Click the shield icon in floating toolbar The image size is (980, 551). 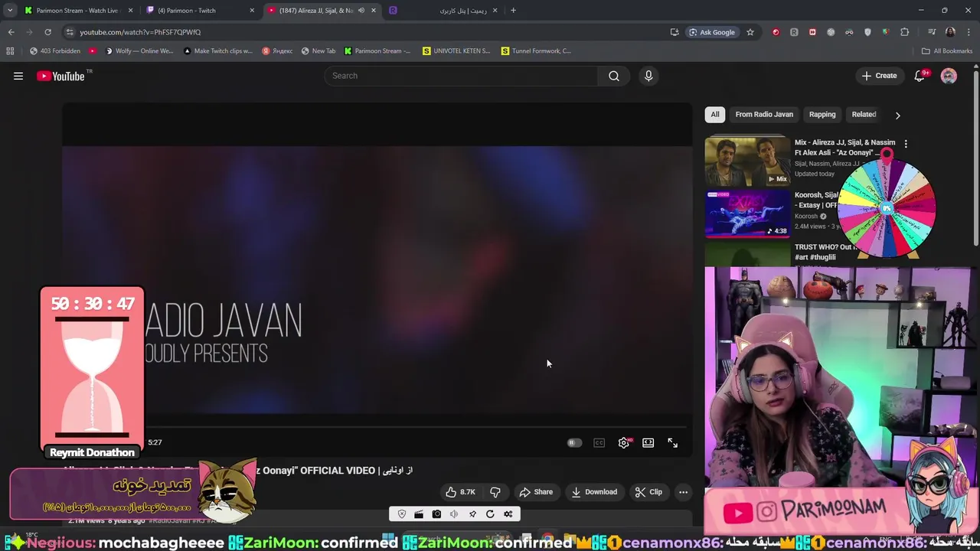click(x=402, y=514)
